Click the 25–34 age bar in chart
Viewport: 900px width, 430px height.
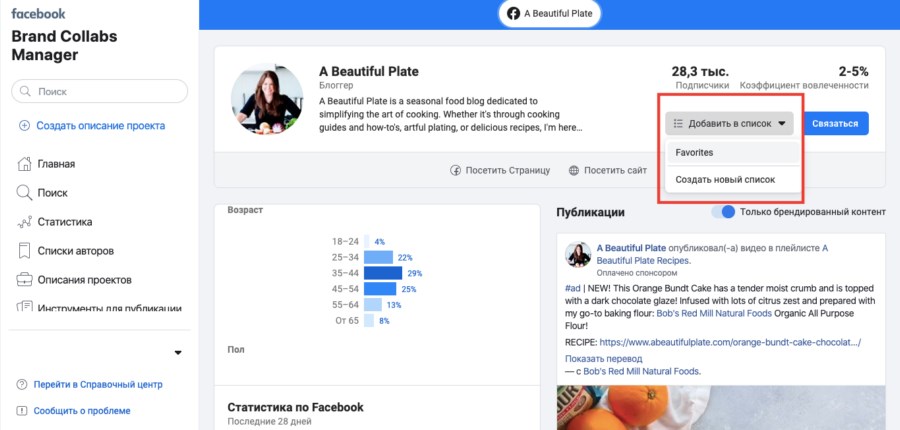click(x=378, y=257)
